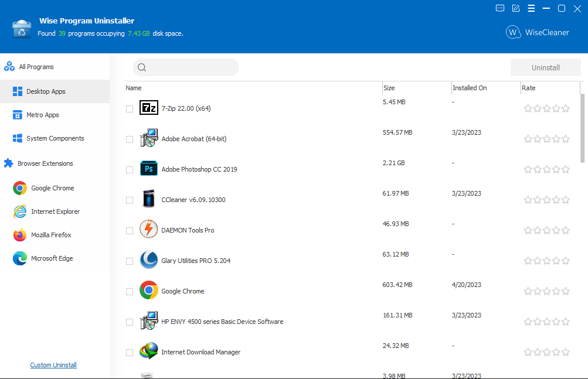The height and width of the screenshot is (379, 588).
Task: Select Adobe Acrobat (64-bit) program name
Action: [x=194, y=139]
